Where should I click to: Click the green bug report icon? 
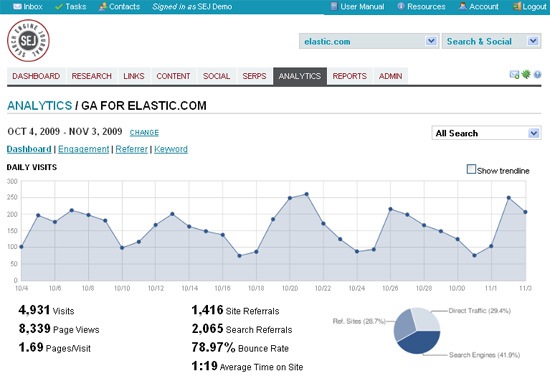coord(526,74)
